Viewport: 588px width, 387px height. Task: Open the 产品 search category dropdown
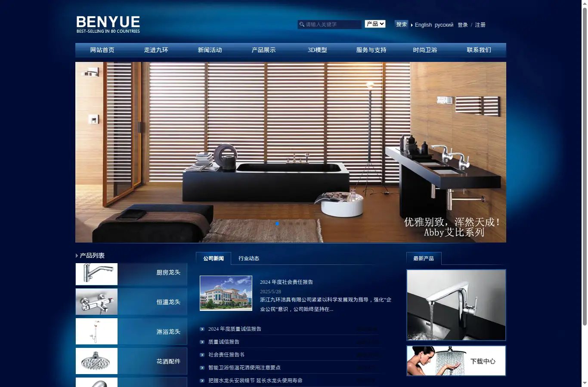tap(375, 24)
